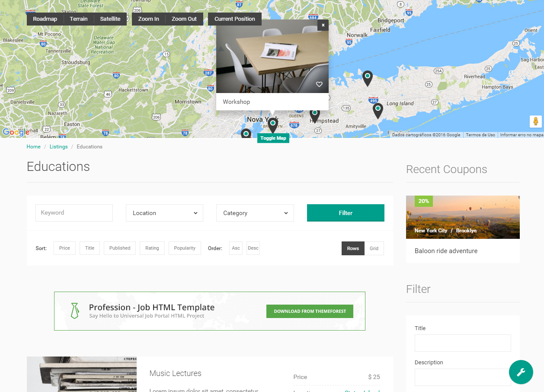544x392 pixels.
Task: Open the Baloon ride adventure coupon thumbnail
Action: click(462, 217)
